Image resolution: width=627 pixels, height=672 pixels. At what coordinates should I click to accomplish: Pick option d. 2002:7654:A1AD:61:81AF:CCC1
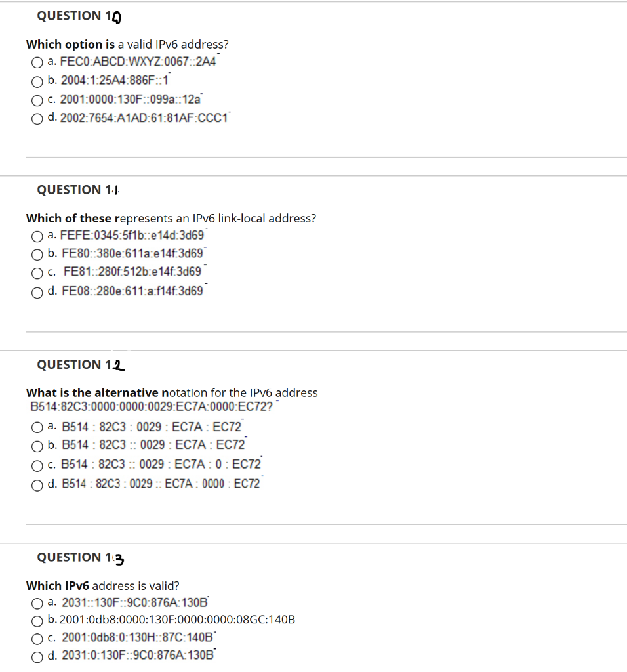click(37, 119)
